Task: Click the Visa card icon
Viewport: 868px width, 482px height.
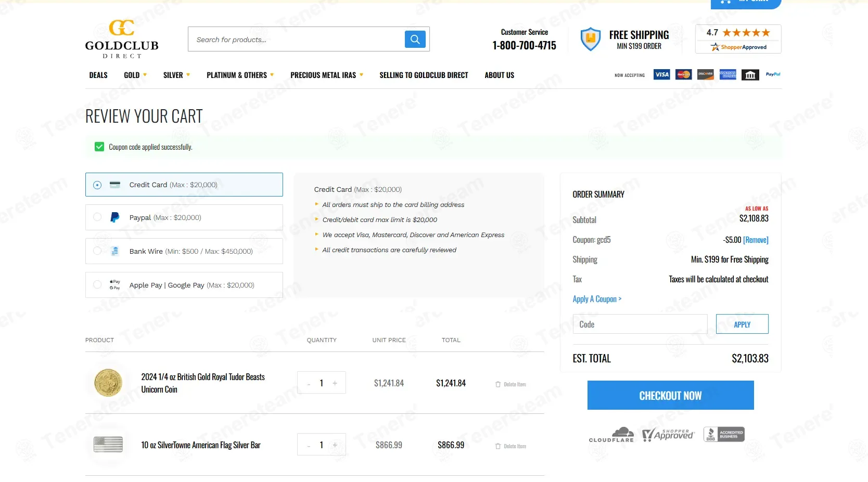Action: coord(662,74)
